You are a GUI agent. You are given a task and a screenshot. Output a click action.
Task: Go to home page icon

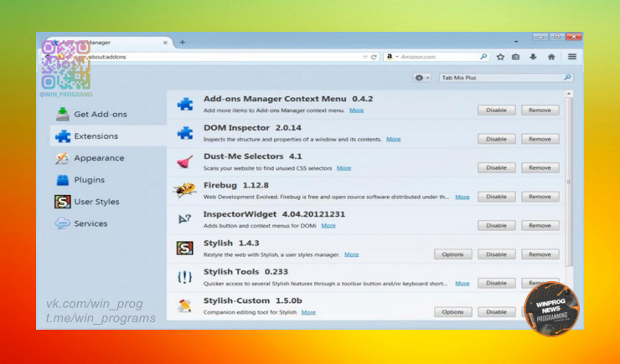[551, 57]
